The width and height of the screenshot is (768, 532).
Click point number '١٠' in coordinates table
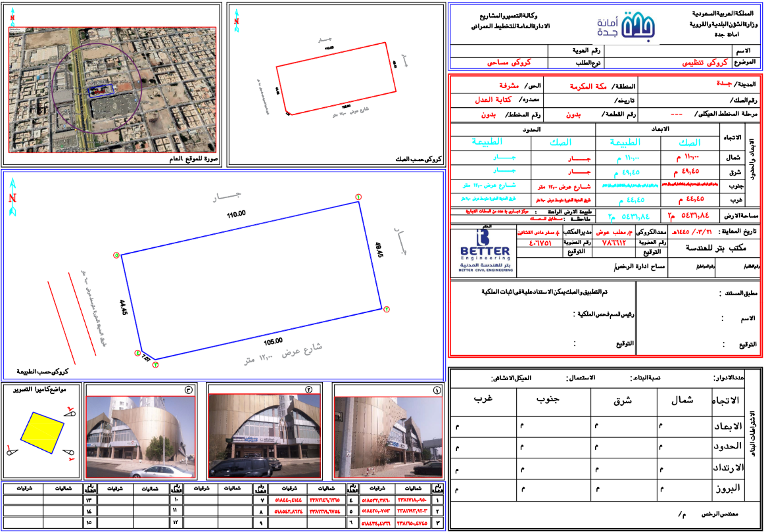point(176,500)
